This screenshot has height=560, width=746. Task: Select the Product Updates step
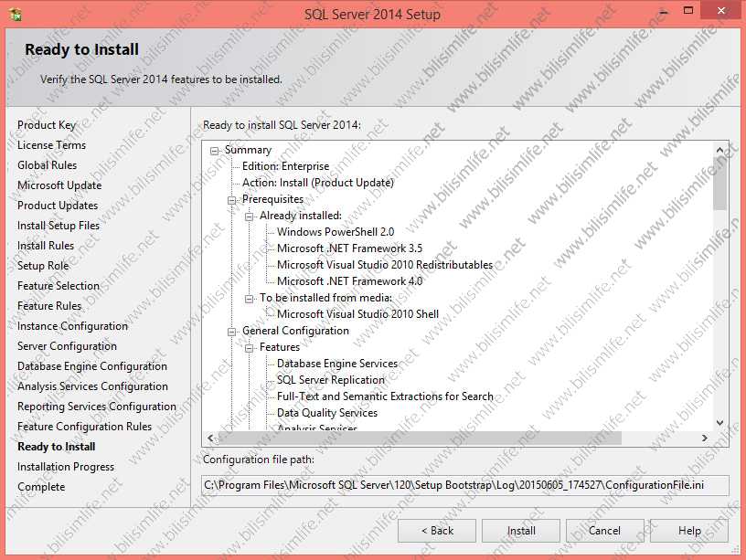(58, 206)
